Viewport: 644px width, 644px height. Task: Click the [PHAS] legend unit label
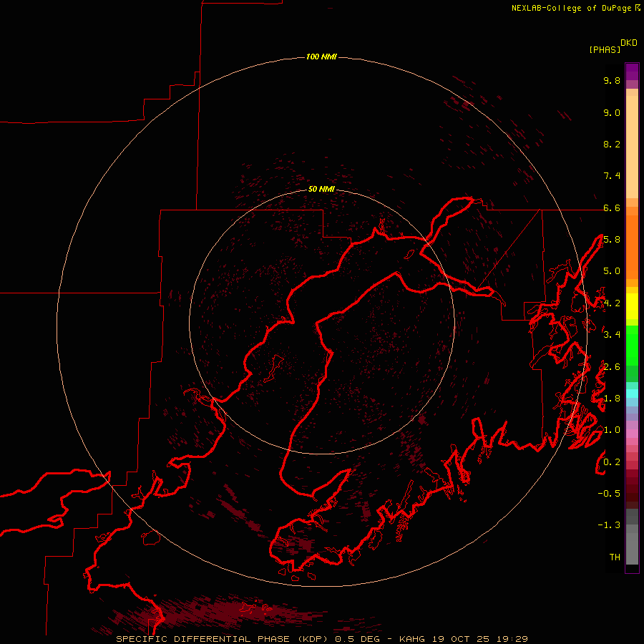[x=605, y=49]
